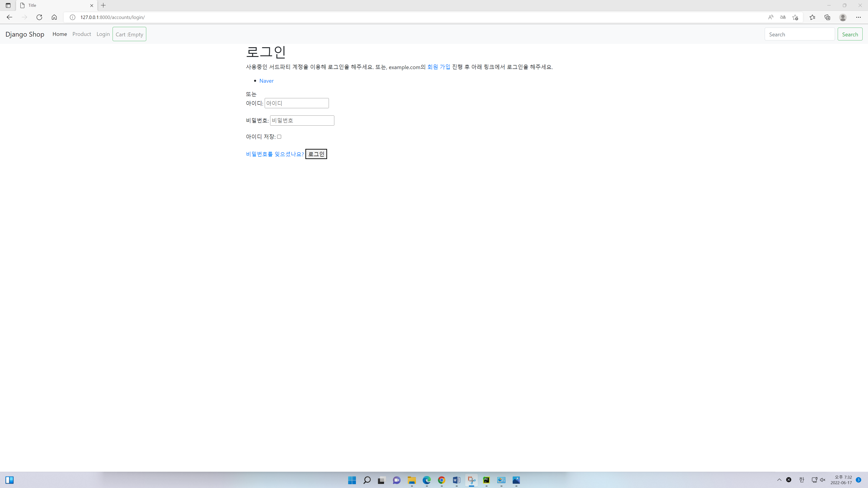868x488 pixels.
Task: Open Edge Collections
Action: click(x=827, y=17)
